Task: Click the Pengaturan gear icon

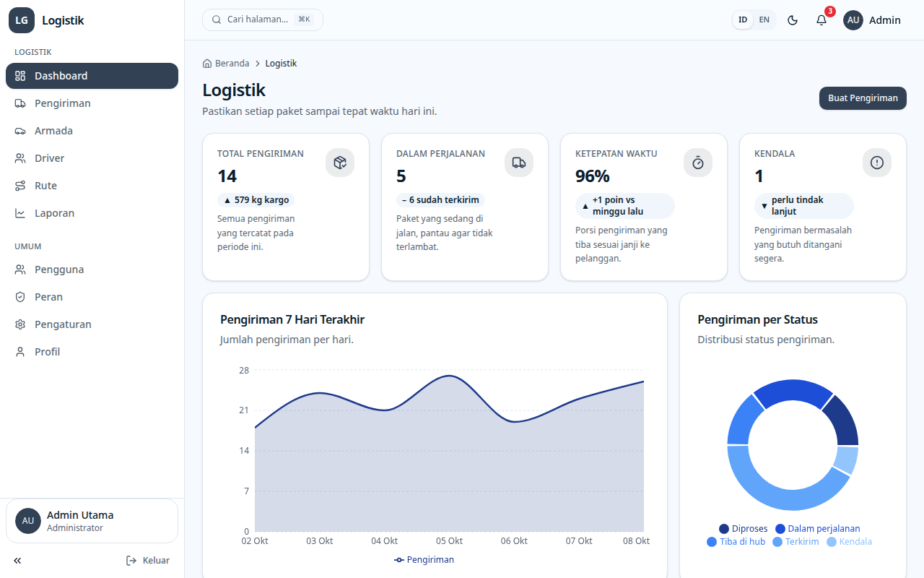Action: pos(20,324)
